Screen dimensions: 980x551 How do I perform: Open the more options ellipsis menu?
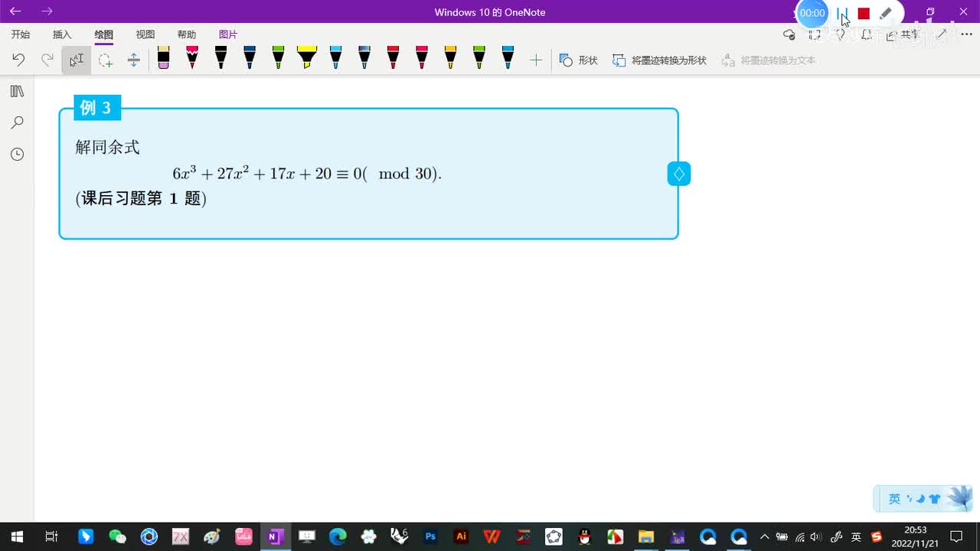point(966,34)
